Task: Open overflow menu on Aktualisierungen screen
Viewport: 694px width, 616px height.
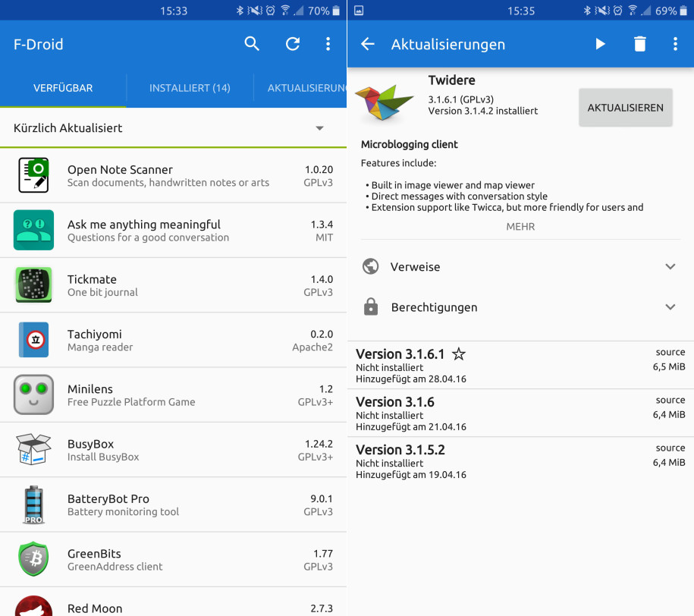Action: 675,44
